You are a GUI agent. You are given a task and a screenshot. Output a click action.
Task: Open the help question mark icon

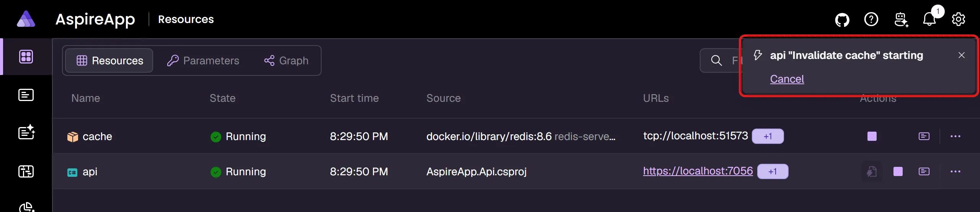(x=871, y=19)
